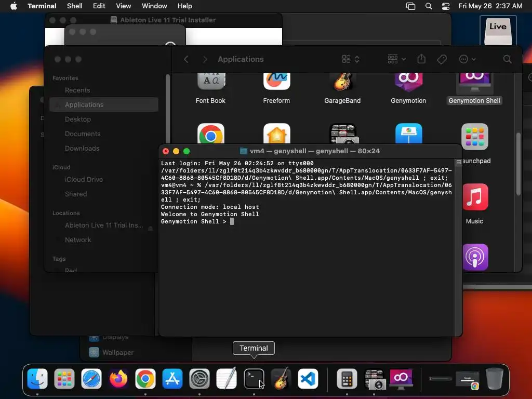Open the Keynote app icon in Finder
This screenshot has width=532, height=399.
(x=408, y=134)
